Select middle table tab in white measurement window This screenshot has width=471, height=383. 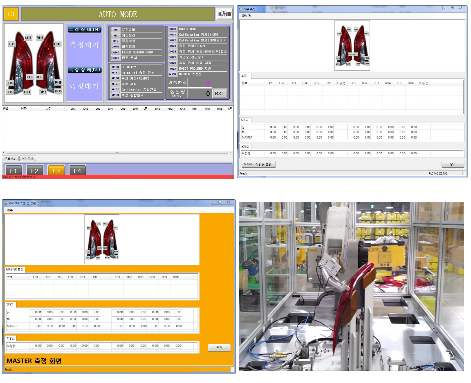(x=245, y=120)
